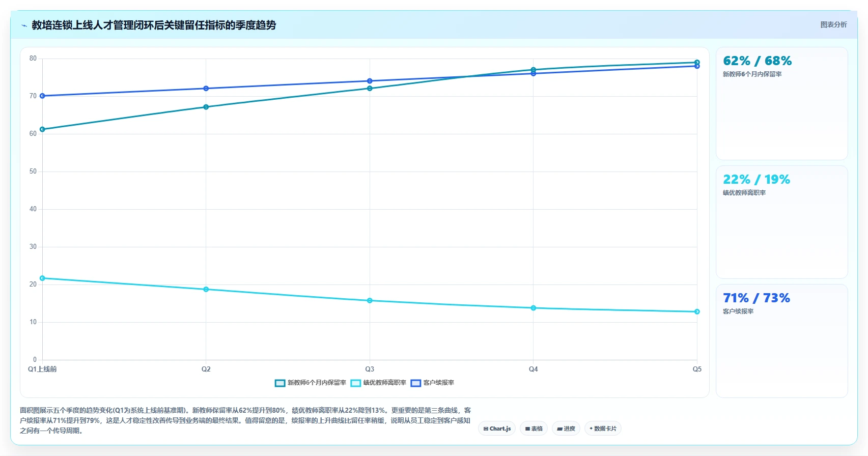Click the chart title 教培连锁上线人才管理闭环后关键留任指标的季度趋势
Image resolution: width=868 pixels, height=456 pixels.
click(x=154, y=25)
